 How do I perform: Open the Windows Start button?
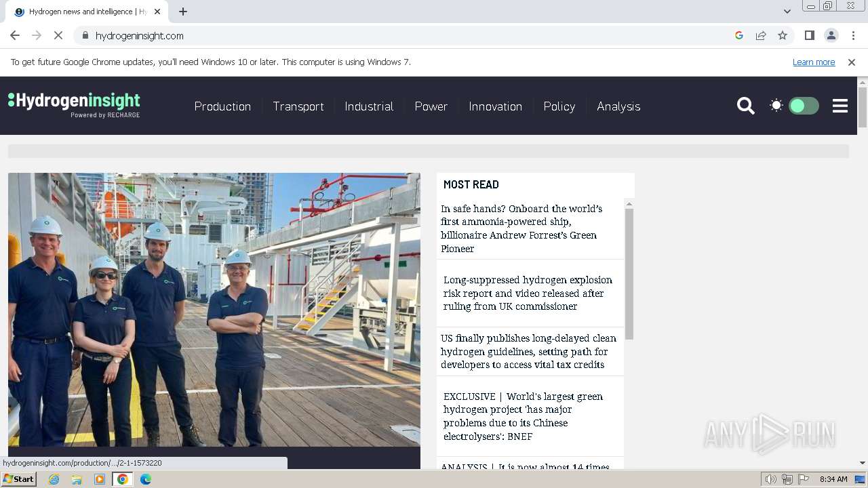point(18,479)
